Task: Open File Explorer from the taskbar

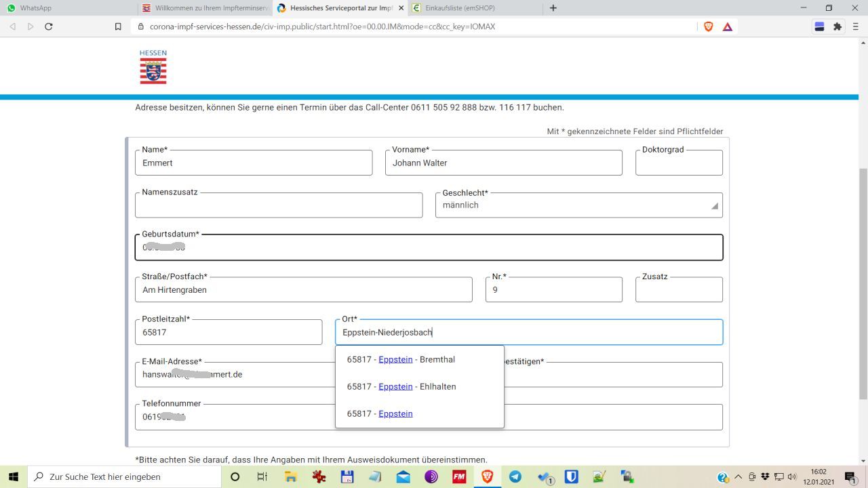Action: tap(291, 476)
